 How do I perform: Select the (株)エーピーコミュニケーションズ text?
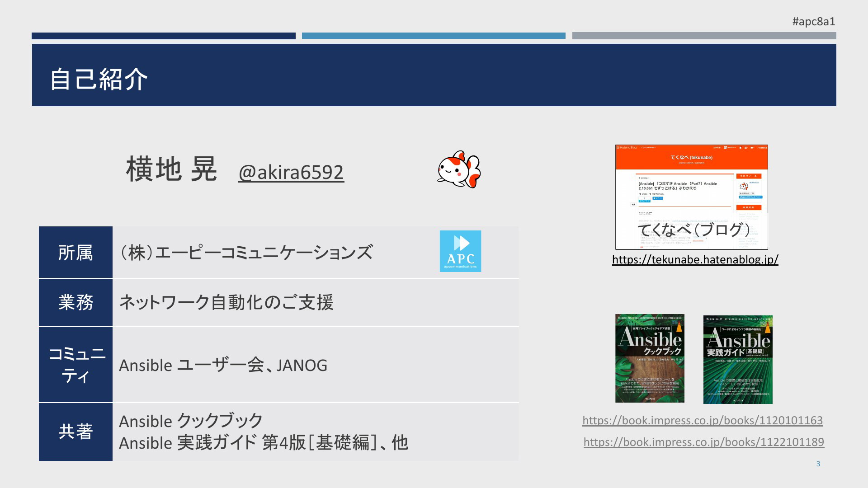[246, 252]
